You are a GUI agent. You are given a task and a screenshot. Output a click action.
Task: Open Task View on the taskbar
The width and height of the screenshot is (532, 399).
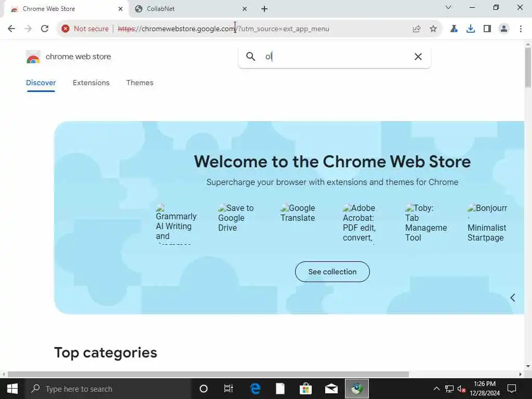coord(229,389)
